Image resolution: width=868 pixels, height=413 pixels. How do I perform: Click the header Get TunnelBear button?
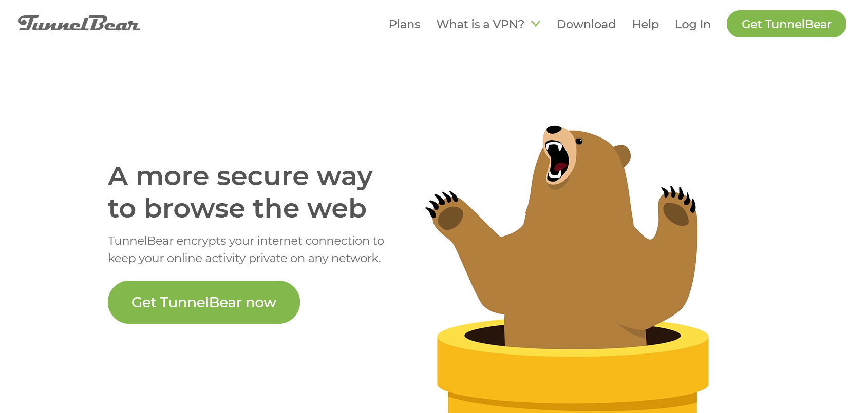pyautogui.click(x=786, y=24)
